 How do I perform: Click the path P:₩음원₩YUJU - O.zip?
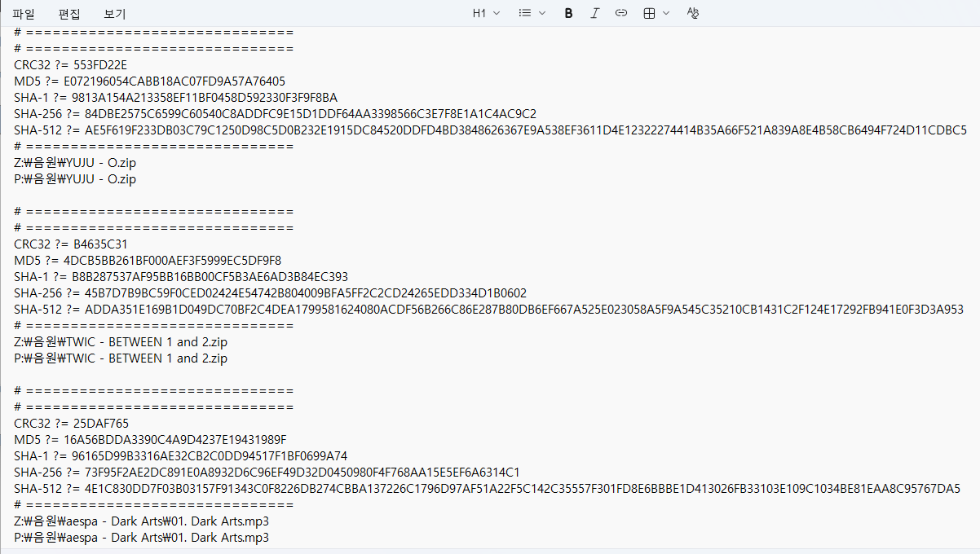[75, 179]
